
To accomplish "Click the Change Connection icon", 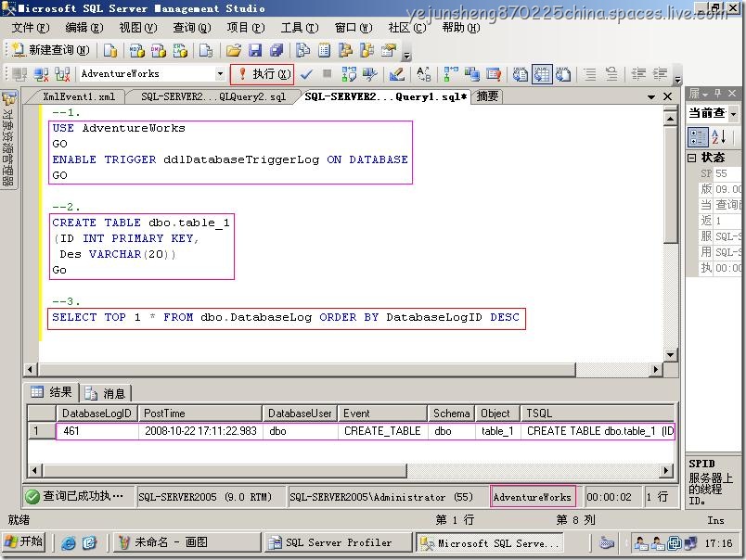I will click(x=62, y=74).
